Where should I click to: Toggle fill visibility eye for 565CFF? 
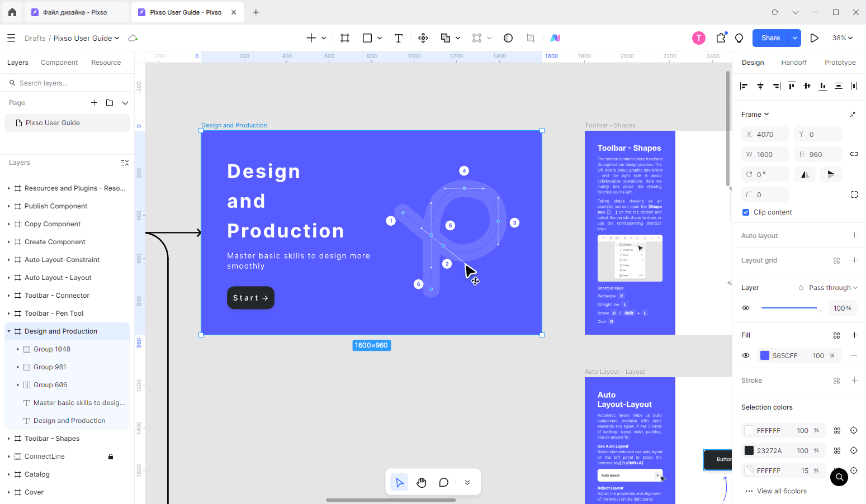746,355
